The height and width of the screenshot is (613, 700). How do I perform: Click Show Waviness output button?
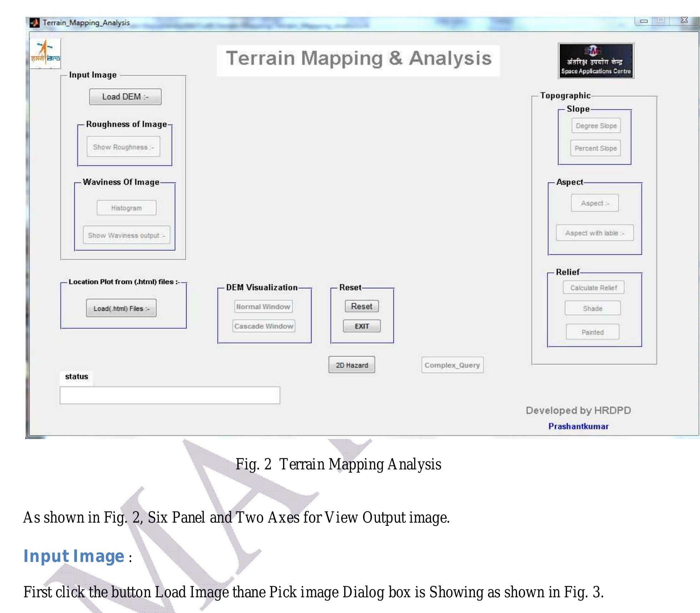126,235
